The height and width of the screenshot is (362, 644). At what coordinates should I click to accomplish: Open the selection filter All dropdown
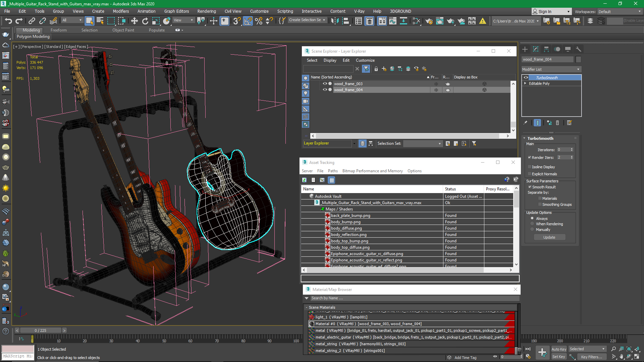[x=72, y=20]
